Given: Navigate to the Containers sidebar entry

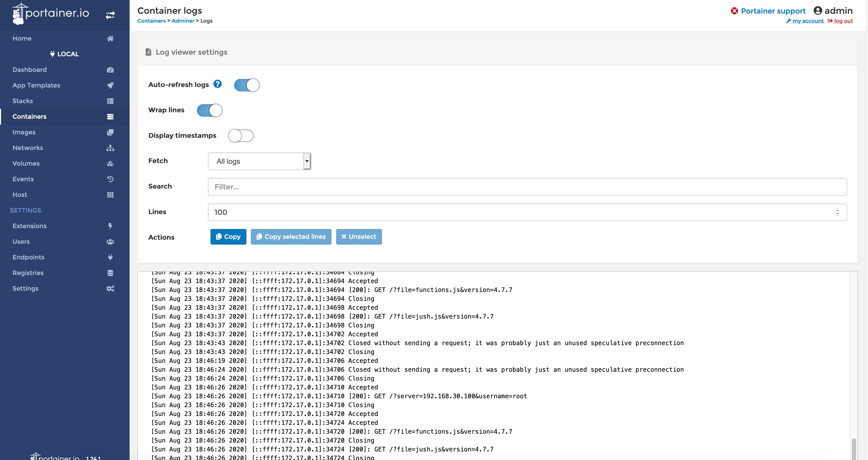Looking at the screenshot, I should [x=29, y=117].
